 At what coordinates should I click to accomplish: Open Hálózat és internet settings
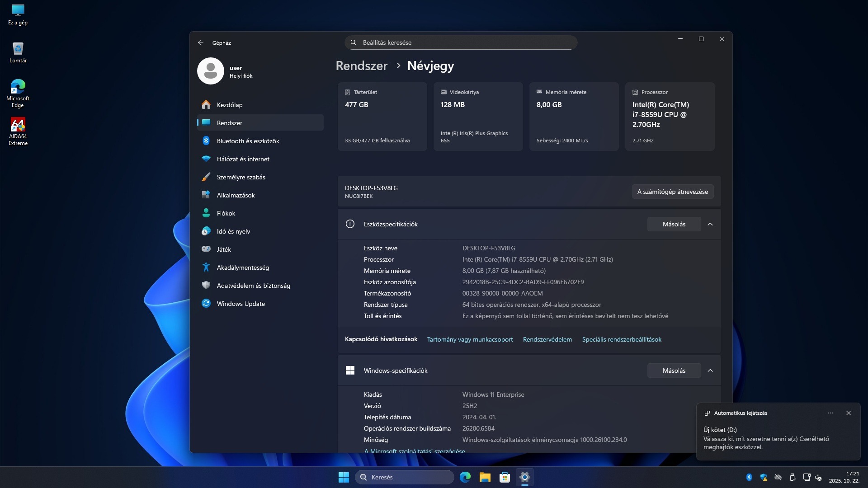243,159
